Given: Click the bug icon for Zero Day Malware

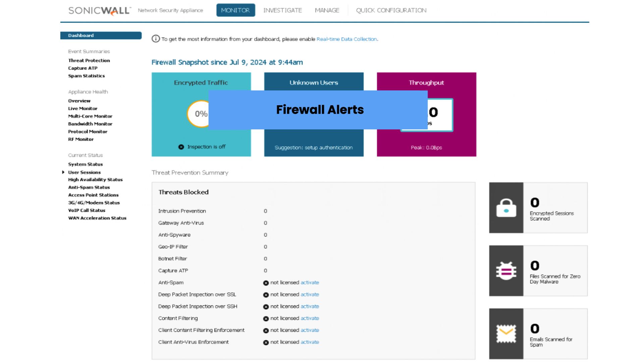Looking at the screenshot, I should point(506,271).
